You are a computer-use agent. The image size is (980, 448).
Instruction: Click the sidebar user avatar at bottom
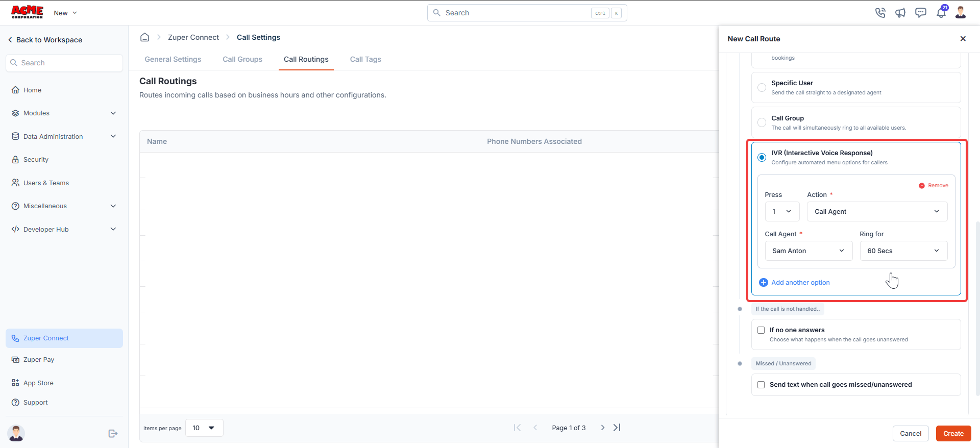(x=16, y=433)
